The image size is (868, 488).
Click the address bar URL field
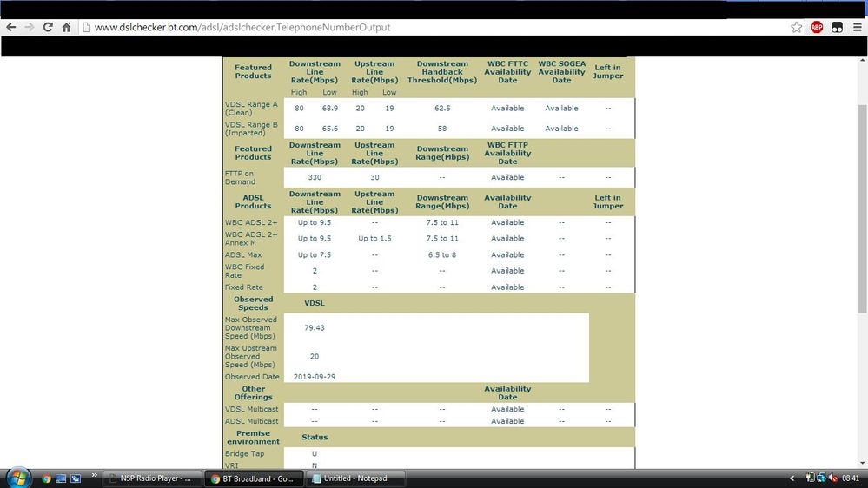click(434, 27)
